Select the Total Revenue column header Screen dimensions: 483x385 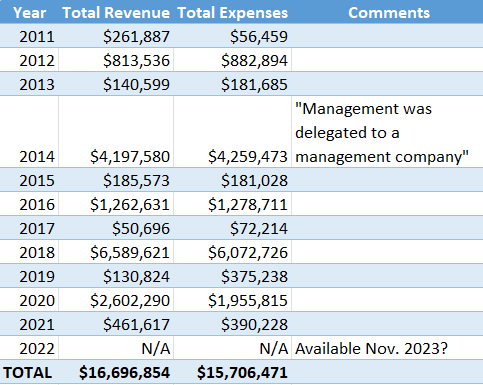pos(116,12)
